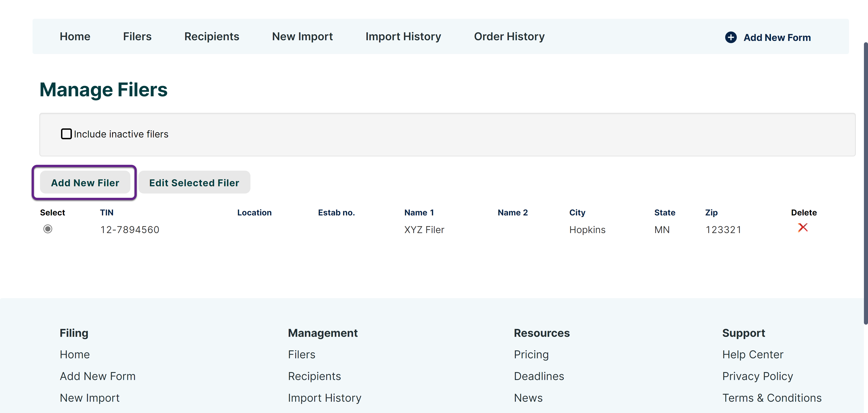
Task: Go to Filers in the top navigation bar
Action: point(137,36)
